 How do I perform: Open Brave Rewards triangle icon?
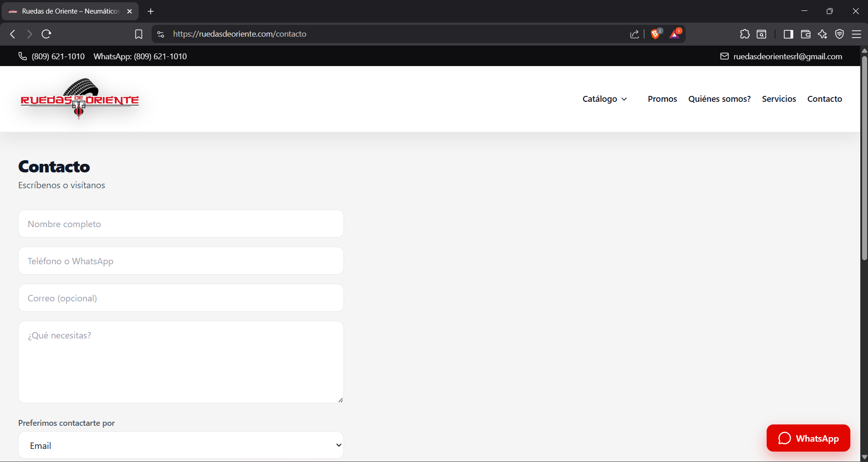(675, 34)
